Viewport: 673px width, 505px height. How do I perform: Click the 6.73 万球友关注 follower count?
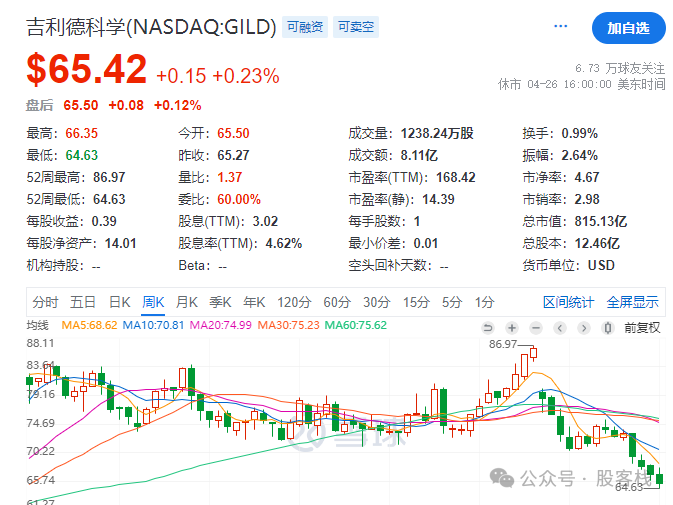point(620,68)
